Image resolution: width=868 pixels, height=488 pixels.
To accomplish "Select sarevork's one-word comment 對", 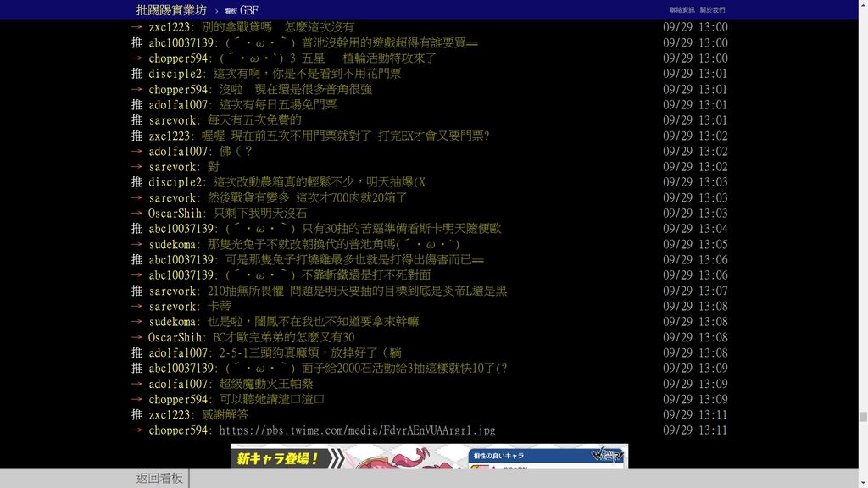I will [213, 167].
